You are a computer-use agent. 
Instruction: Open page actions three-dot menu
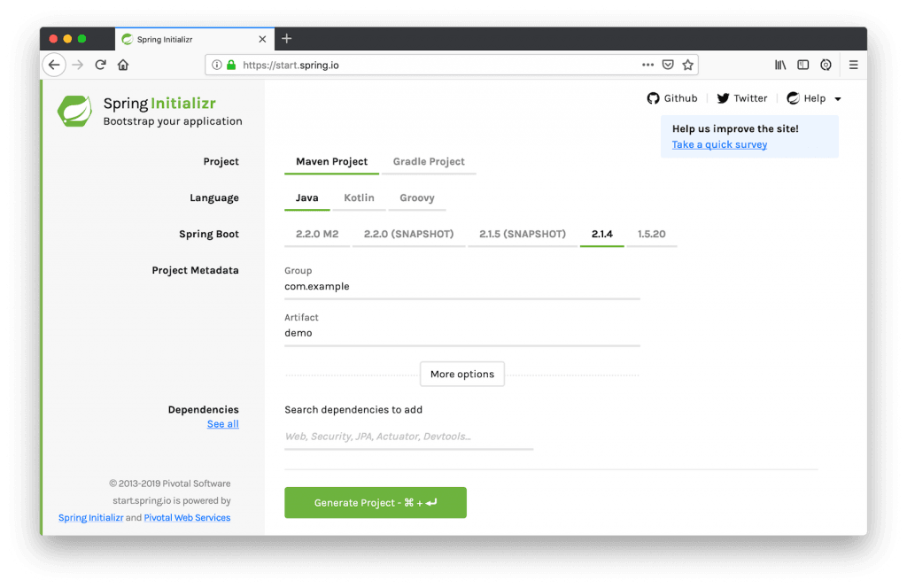click(647, 65)
